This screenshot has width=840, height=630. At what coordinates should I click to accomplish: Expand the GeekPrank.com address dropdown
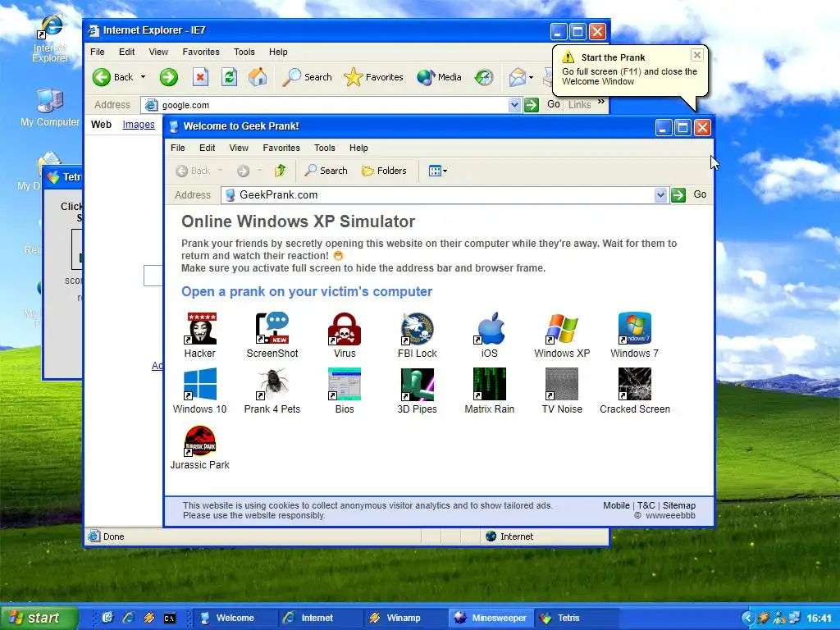(x=660, y=195)
